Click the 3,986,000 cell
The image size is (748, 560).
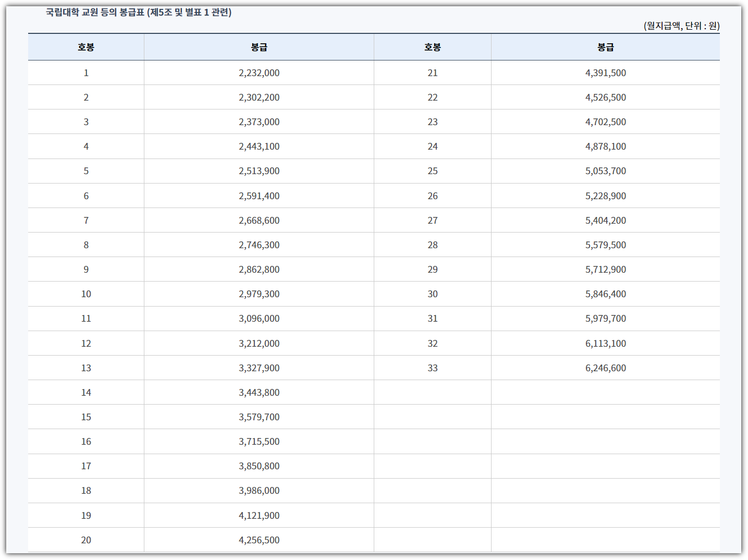click(259, 491)
